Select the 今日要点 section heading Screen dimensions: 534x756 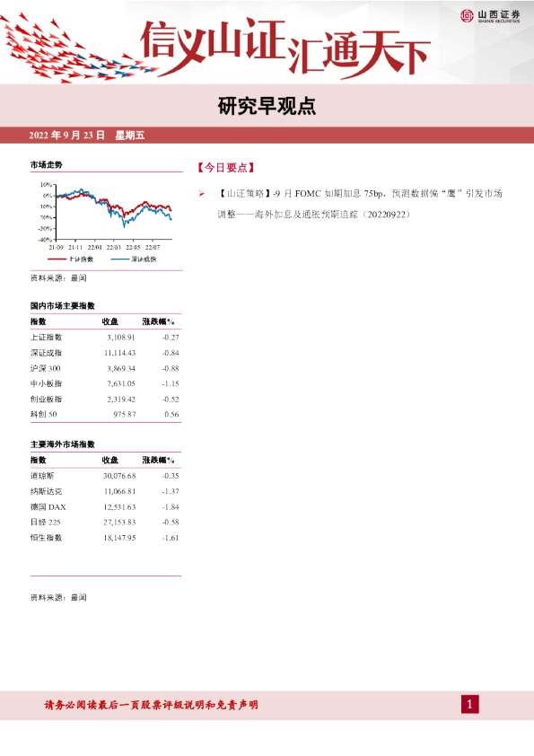point(225,167)
